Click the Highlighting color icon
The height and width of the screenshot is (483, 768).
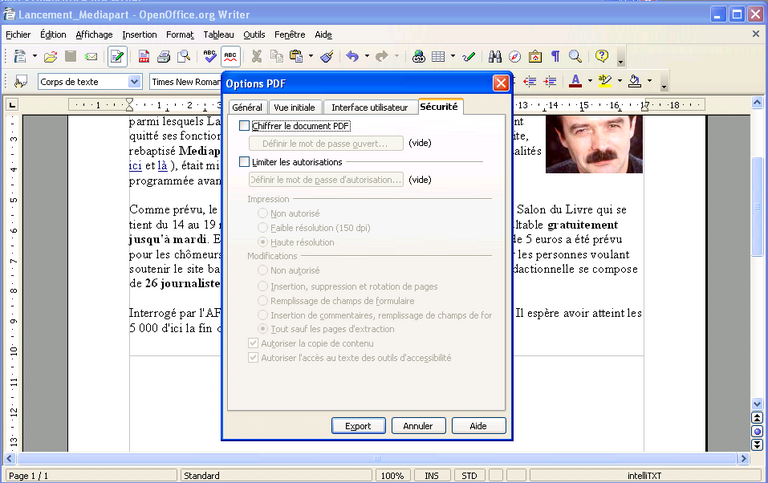(x=605, y=81)
